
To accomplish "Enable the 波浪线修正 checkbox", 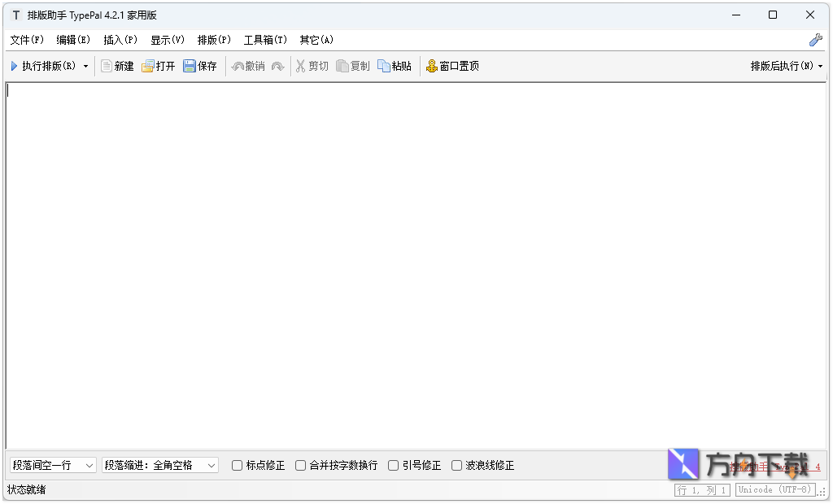I will point(457,466).
